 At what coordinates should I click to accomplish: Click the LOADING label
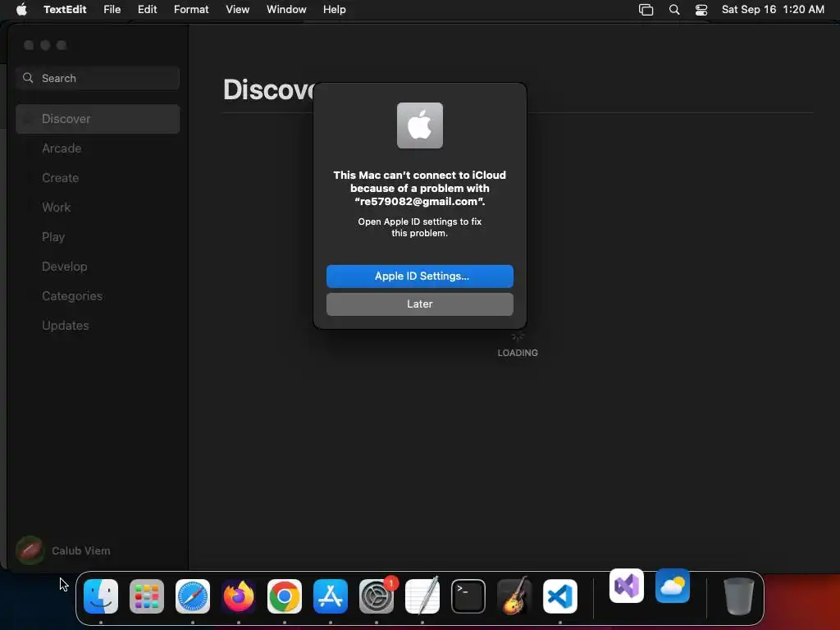click(x=518, y=353)
